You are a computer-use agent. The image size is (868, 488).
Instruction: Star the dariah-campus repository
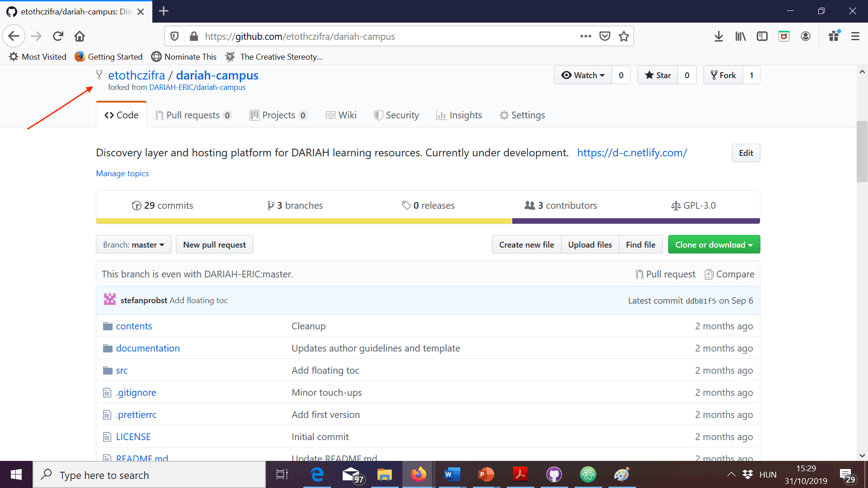point(658,75)
